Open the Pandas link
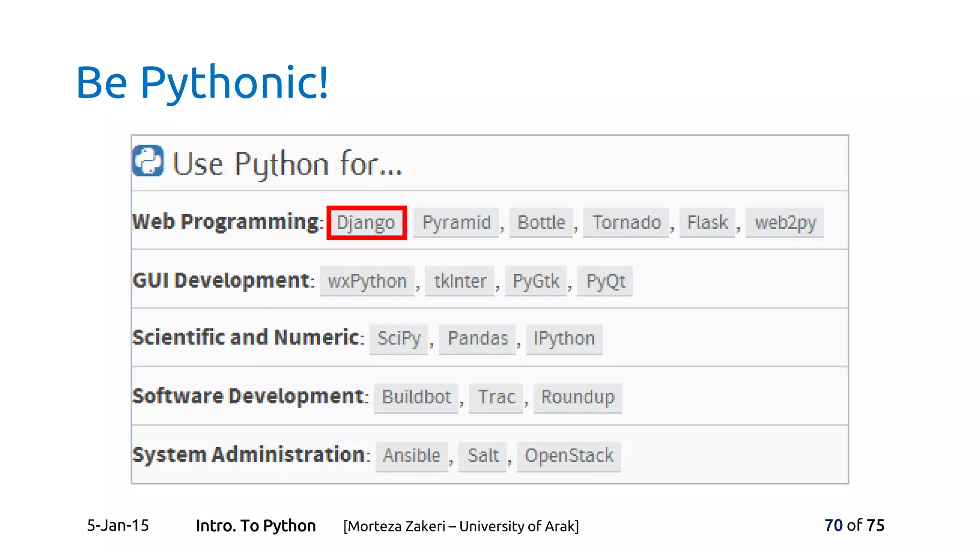Image resolution: width=980 pixels, height=551 pixels. tap(478, 339)
